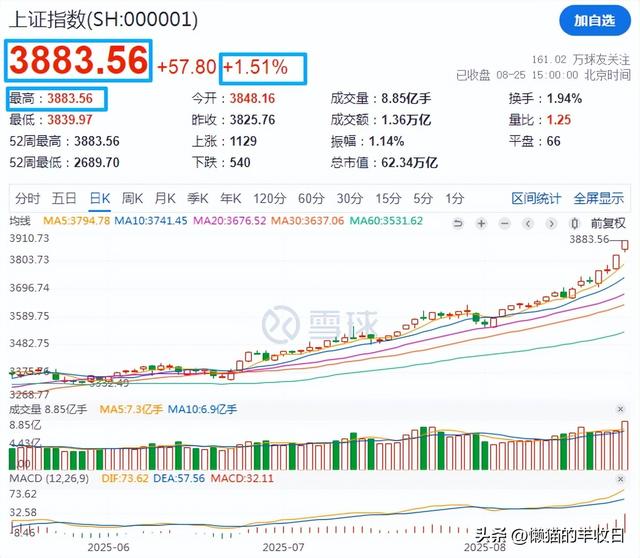Switch to the 120分 chart tab

coord(269,199)
